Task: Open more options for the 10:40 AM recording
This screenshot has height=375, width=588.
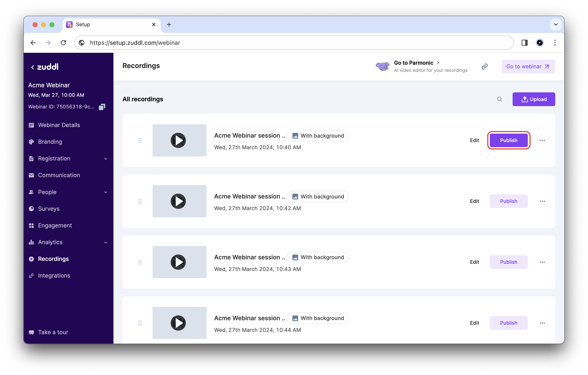Action: click(542, 140)
